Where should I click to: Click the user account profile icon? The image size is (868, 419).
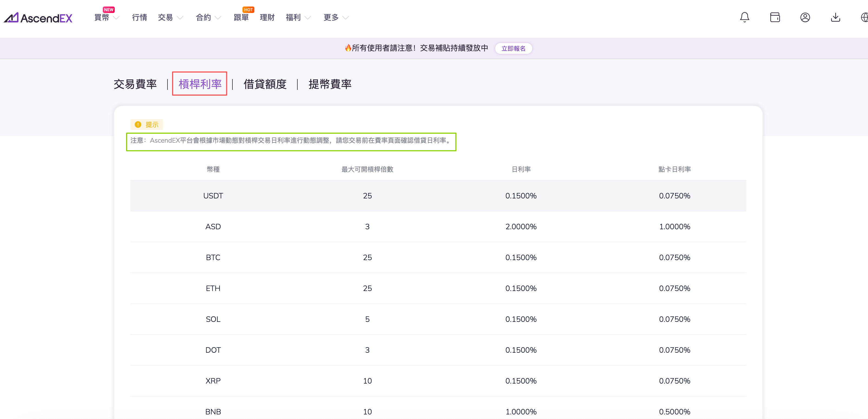pyautogui.click(x=805, y=17)
